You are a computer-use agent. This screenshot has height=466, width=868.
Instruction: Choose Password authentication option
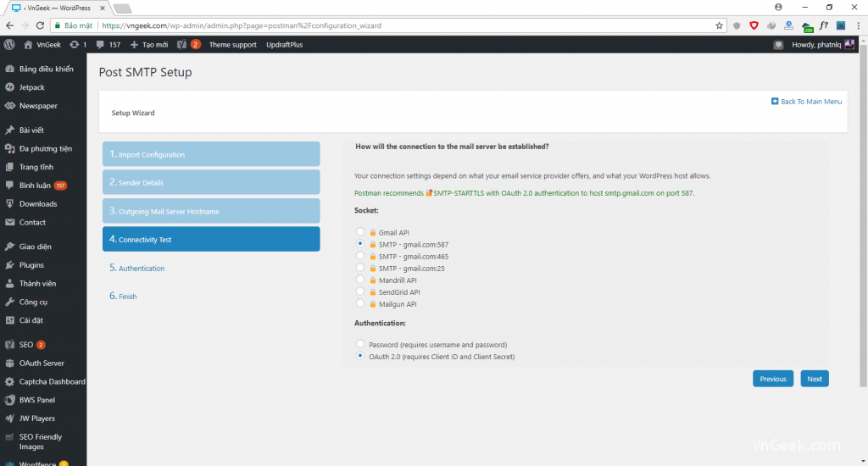[x=360, y=344]
